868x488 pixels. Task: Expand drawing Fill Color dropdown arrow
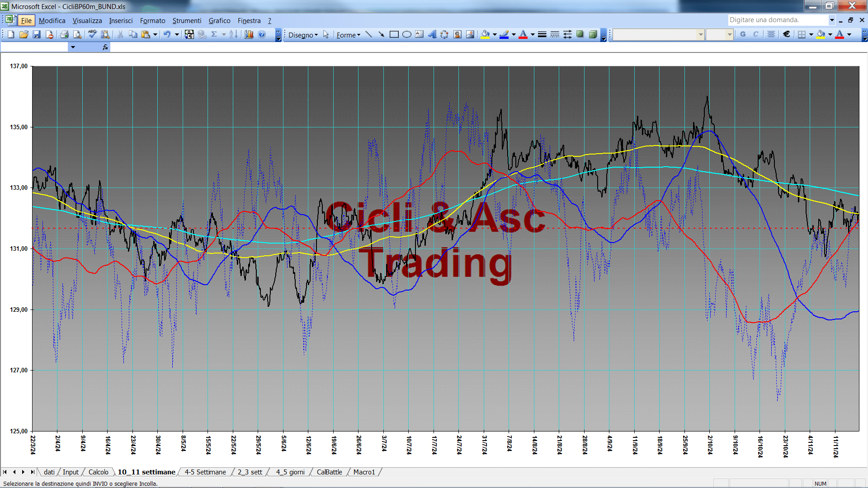click(x=495, y=34)
